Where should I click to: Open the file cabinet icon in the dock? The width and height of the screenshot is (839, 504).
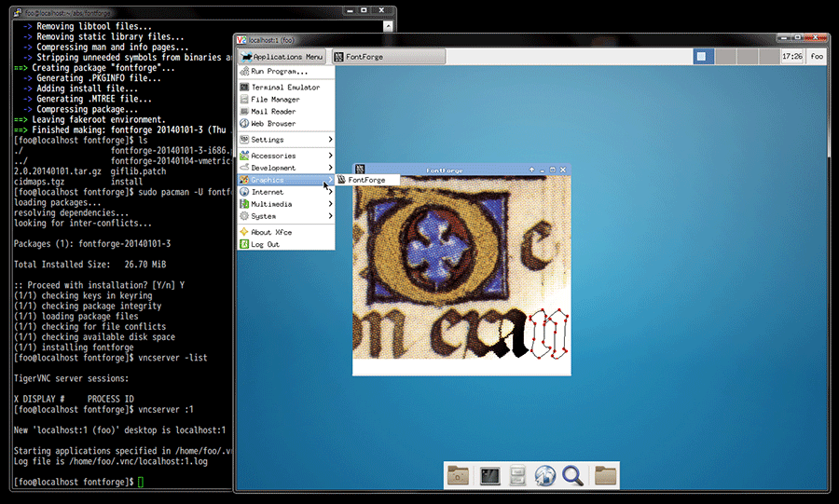tap(517, 476)
